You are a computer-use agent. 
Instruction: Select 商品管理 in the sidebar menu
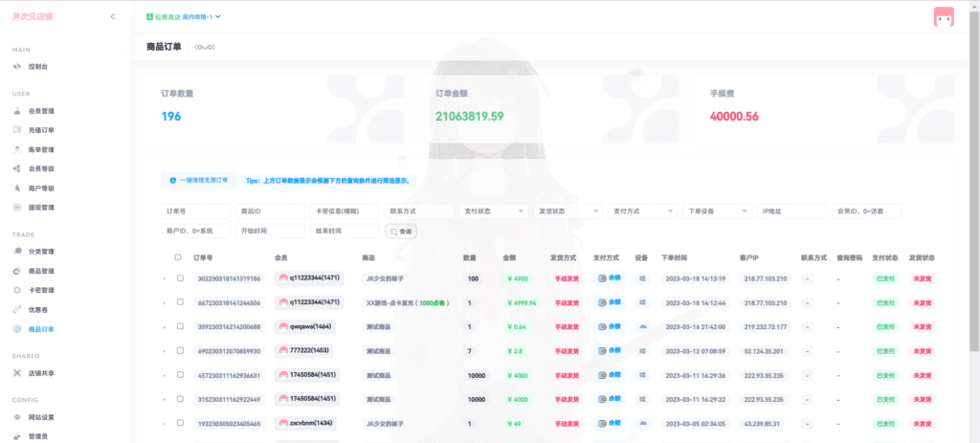40,271
